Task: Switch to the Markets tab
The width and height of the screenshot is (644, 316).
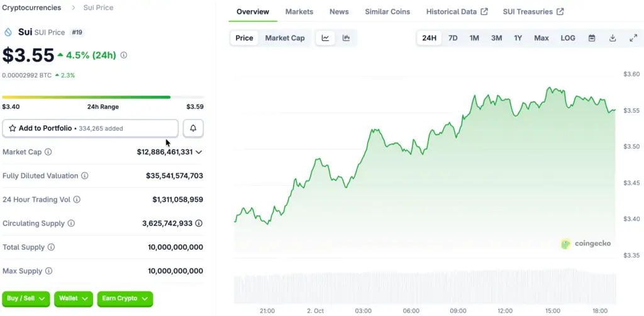Action: (299, 12)
